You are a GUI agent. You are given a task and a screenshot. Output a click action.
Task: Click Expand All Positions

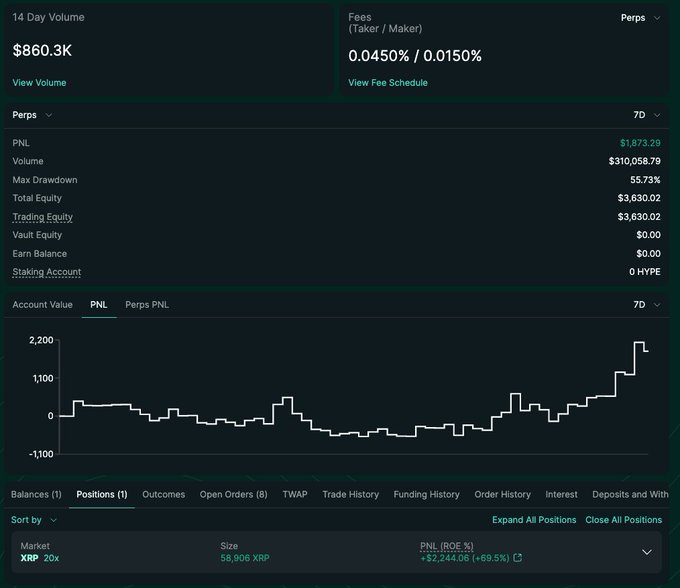pos(534,520)
